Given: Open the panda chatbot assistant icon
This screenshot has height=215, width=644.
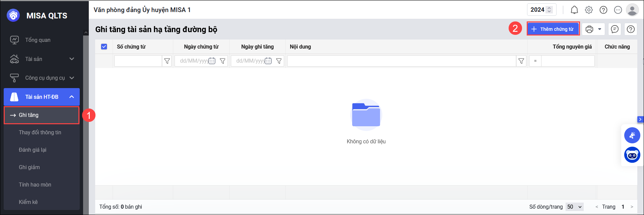Looking at the screenshot, I should point(632,155).
